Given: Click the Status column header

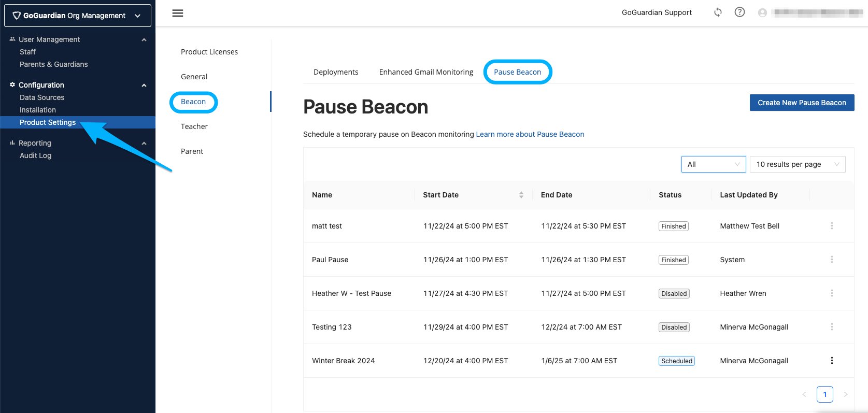Looking at the screenshot, I should click(x=670, y=195).
